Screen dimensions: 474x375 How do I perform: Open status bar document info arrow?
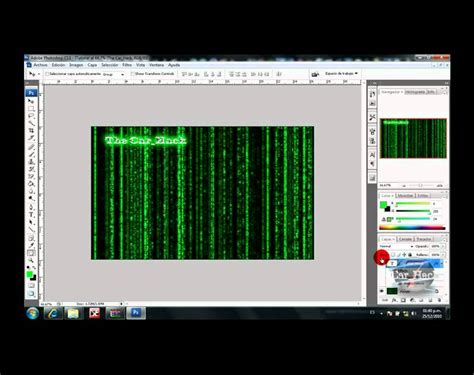pyautogui.click(x=121, y=304)
